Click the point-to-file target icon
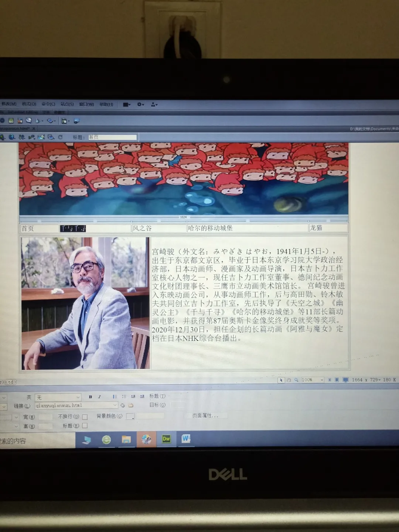The width and height of the screenshot is (399, 532). click(x=123, y=405)
